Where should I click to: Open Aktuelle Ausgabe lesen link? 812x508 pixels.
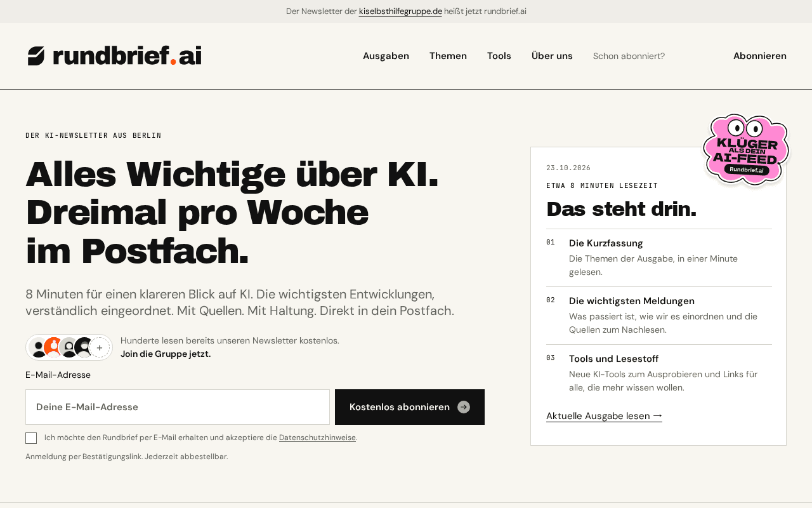pos(604,416)
